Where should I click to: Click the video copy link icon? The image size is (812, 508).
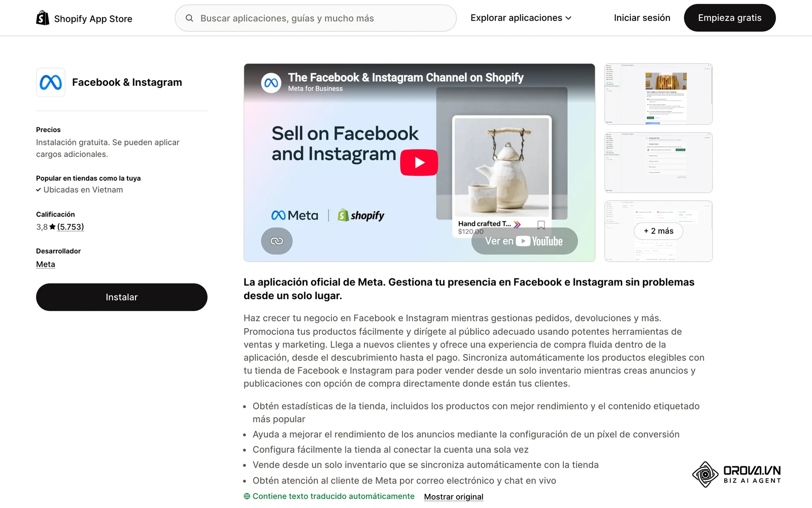tap(277, 241)
